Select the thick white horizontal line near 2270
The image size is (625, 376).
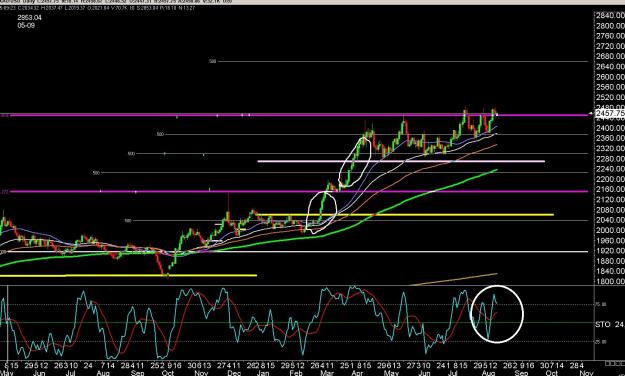coord(401,161)
